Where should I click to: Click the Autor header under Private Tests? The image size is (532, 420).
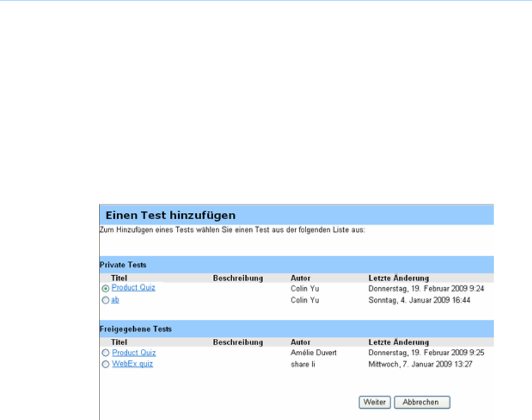click(x=300, y=278)
